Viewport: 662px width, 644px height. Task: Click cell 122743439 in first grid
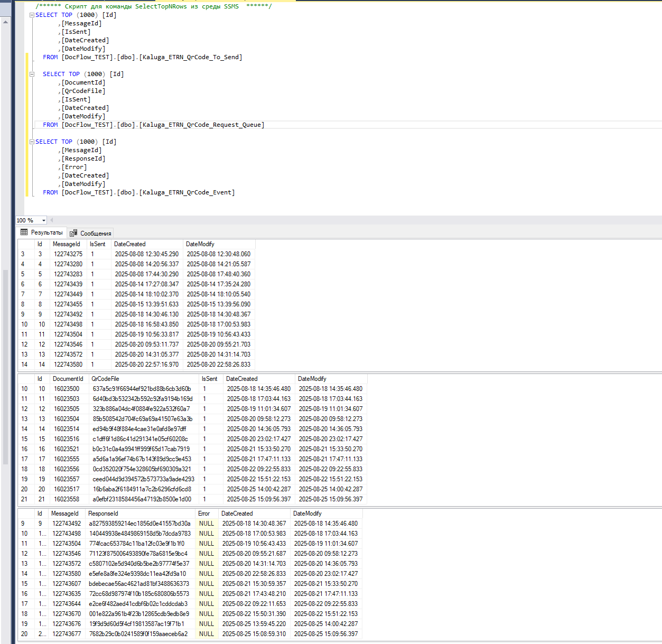pos(68,284)
